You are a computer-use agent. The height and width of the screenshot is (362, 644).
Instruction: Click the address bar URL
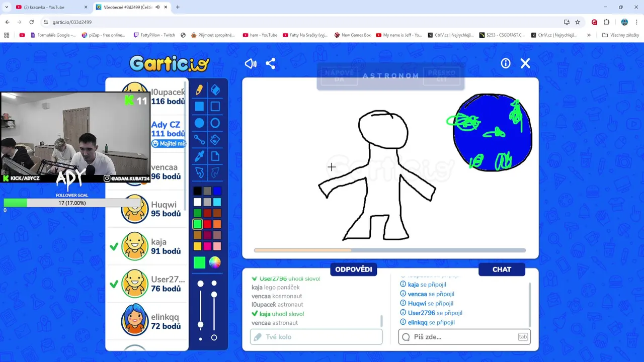click(72, 22)
